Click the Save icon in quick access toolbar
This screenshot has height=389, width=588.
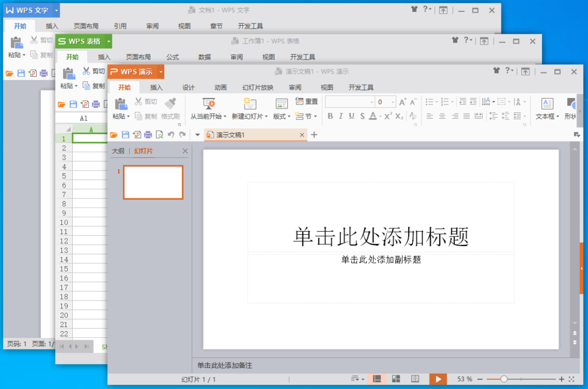pos(125,134)
